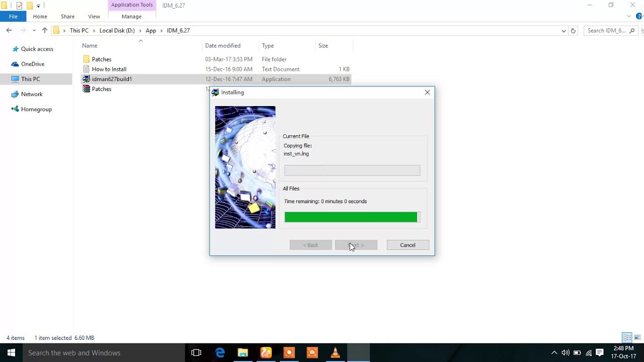Go back with the Back arrow
Screen dimensions: 644x362
(x=9, y=31)
